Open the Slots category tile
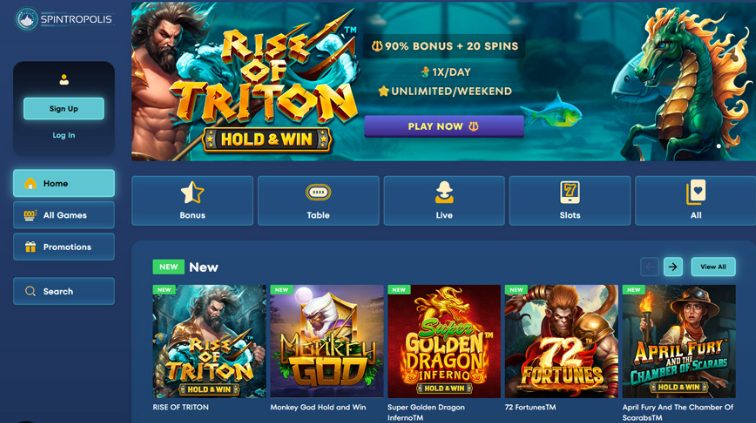Viewport: 756px width, 423px height. click(x=570, y=201)
